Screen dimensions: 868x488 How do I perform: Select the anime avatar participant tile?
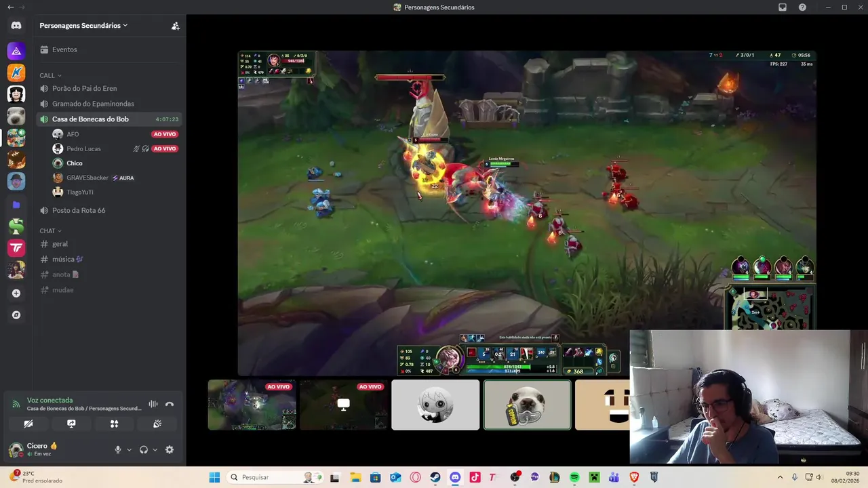[435, 405]
